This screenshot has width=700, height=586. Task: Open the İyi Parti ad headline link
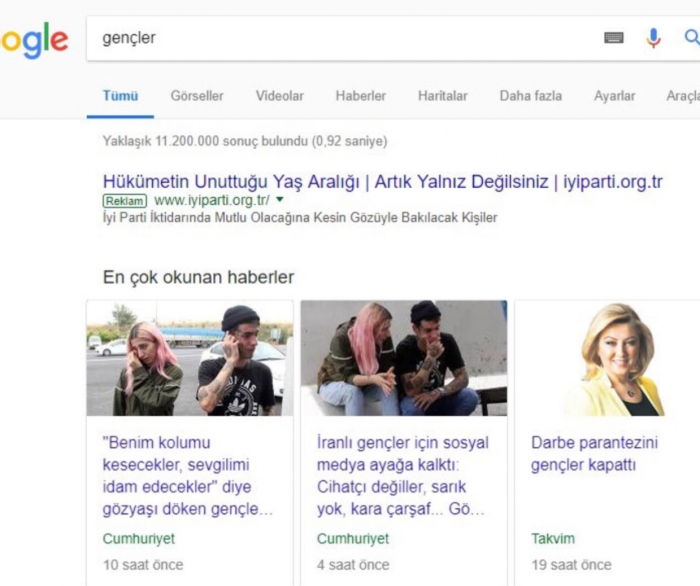(x=382, y=181)
